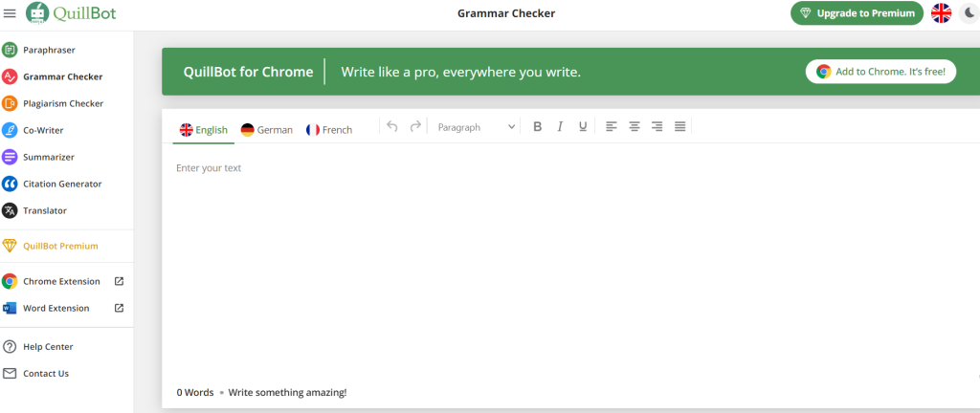980x413 pixels.
Task: Select the English language tab
Action: point(204,130)
